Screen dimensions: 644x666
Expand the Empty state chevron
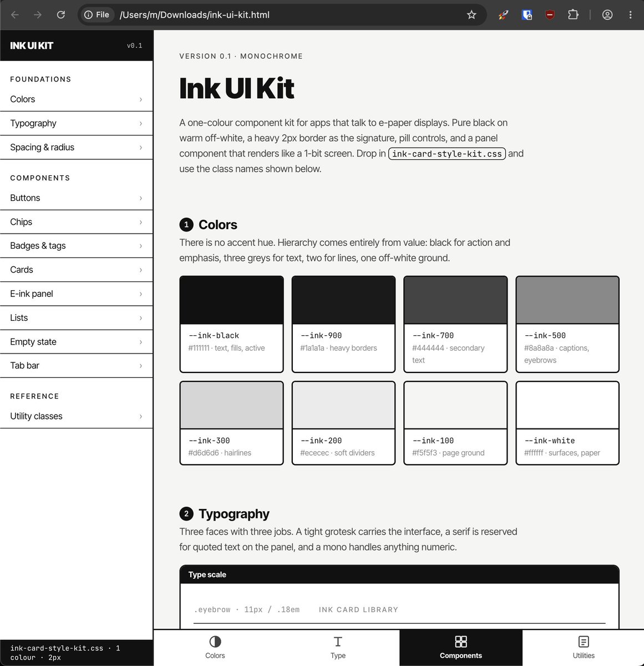coord(141,342)
